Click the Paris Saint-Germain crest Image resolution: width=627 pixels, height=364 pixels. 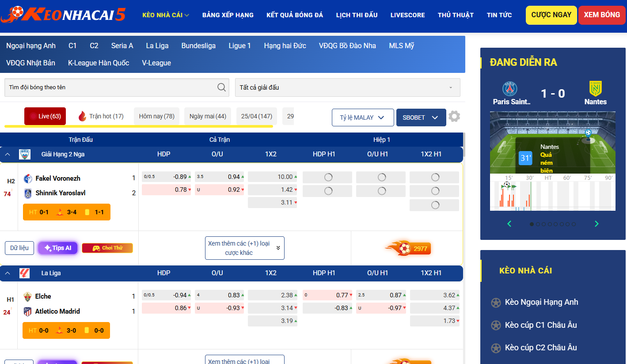(510, 89)
